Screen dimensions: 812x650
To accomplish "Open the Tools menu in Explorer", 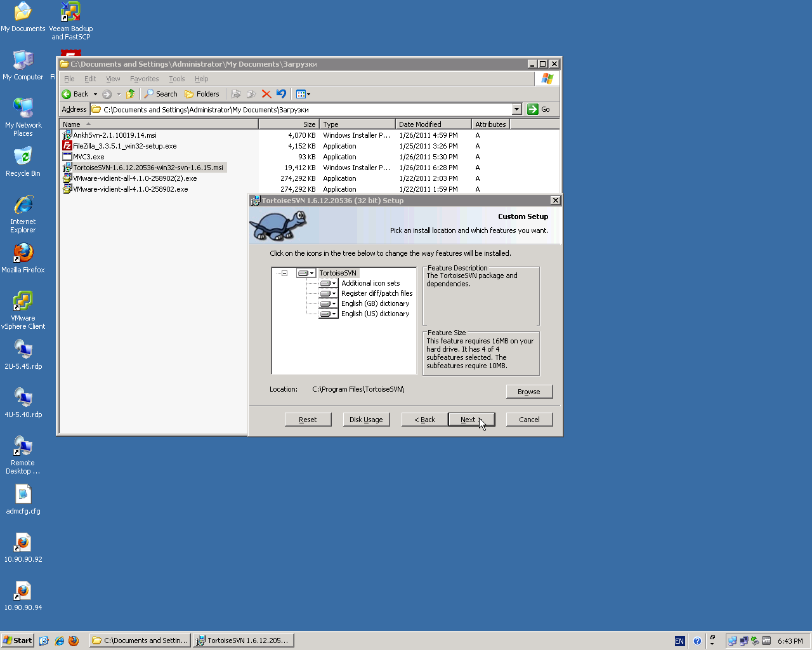I will click(x=176, y=79).
